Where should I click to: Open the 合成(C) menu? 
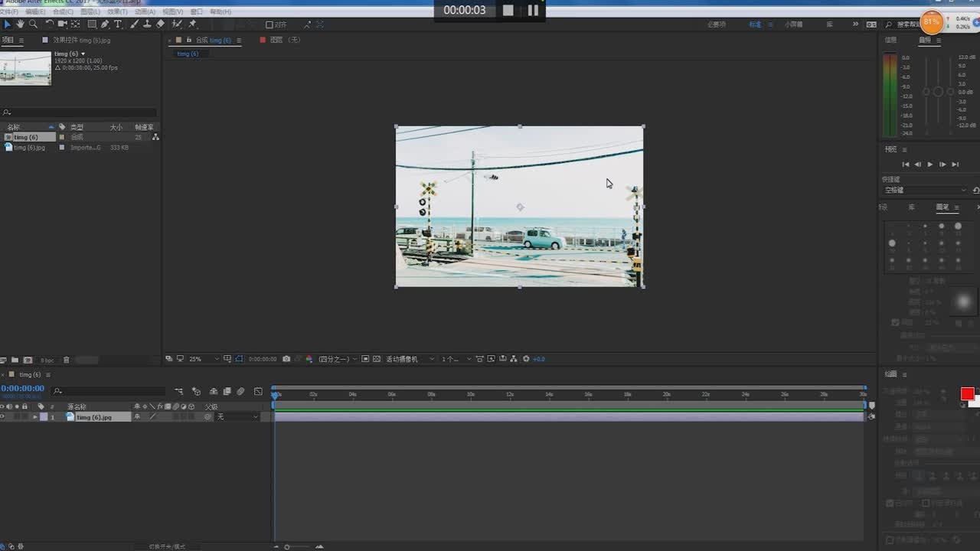pos(63,11)
